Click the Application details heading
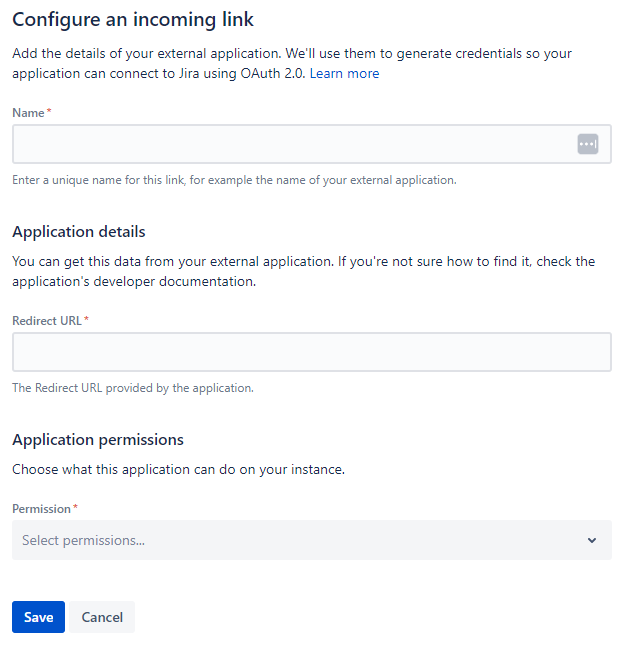Screen dimensions: 640x667 79,232
